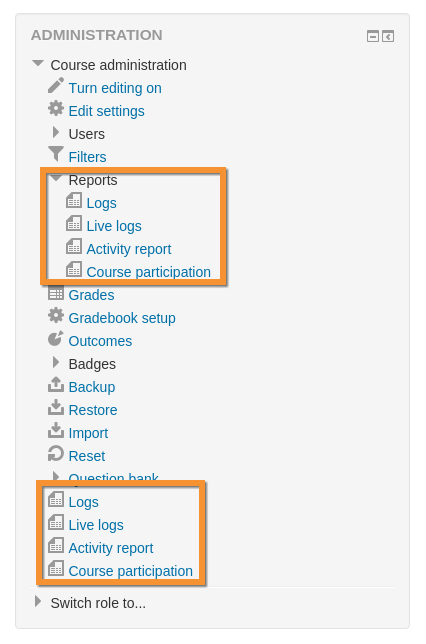Viewport: 426px width, 644px height.
Task: Click the Outcomes pie icon
Action: click(56, 339)
